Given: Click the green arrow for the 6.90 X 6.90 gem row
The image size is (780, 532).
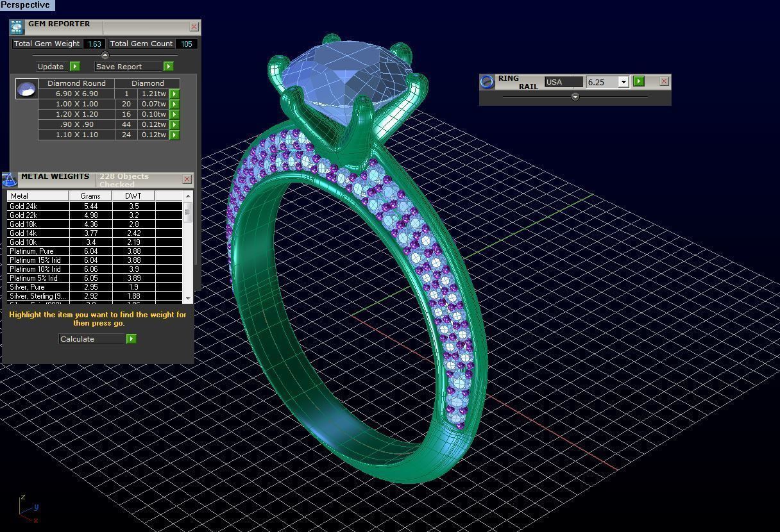Looking at the screenshot, I should click(174, 94).
